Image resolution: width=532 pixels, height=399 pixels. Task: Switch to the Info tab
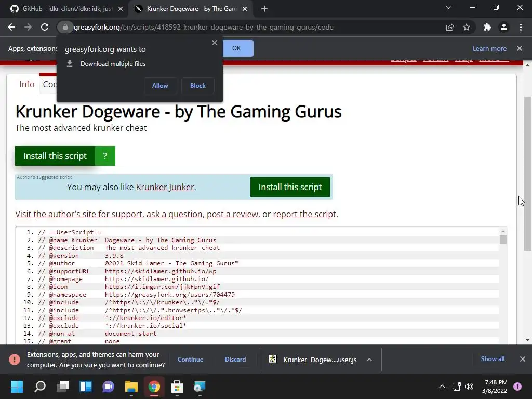coord(27,84)
